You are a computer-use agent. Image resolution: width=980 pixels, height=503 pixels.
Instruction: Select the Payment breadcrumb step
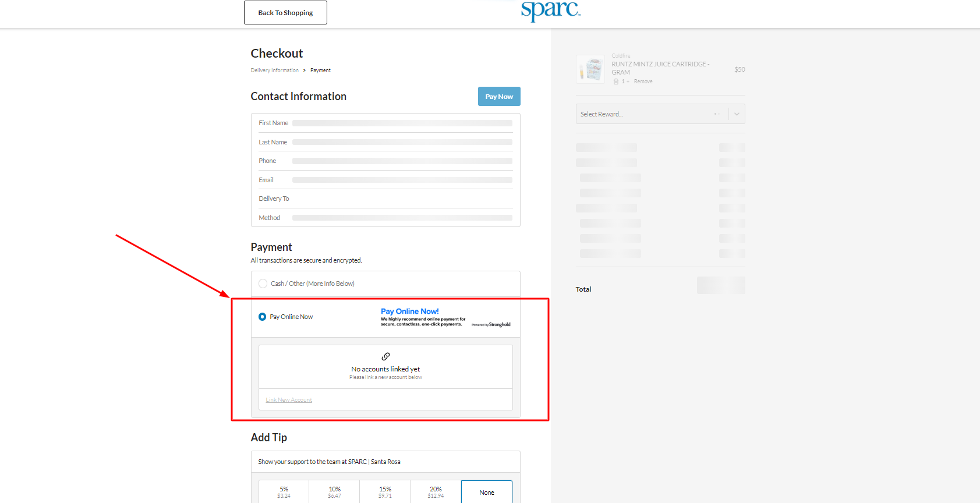coord(320,70)
